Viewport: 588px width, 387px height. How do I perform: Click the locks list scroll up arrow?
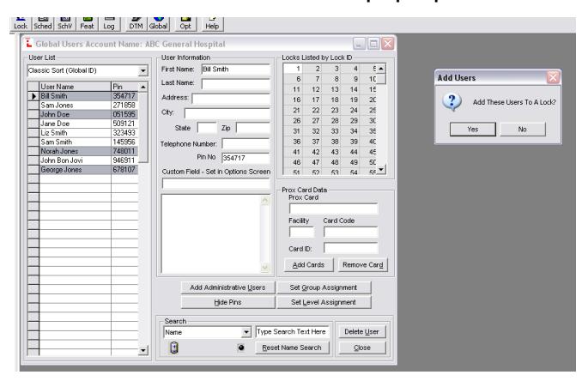click(381, 69)
